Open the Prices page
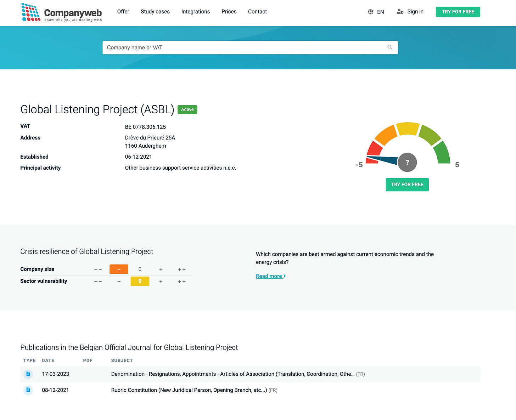This screenshot has width=516, height=420. (229, 11)
